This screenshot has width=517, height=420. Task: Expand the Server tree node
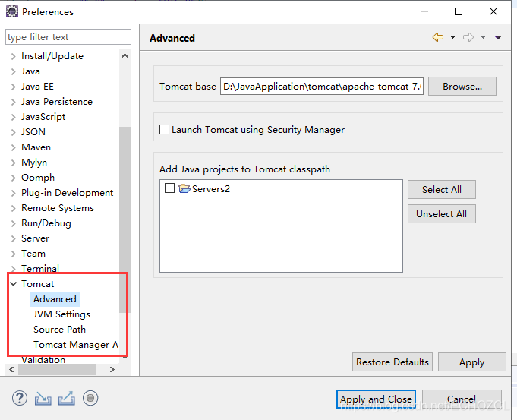pos(13,238)
